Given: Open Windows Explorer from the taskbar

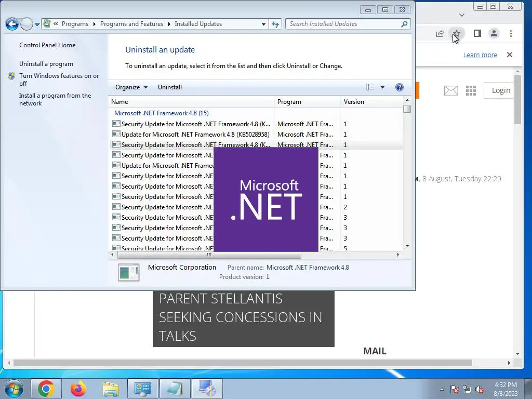Looking at the screenshot, I should point(111,389).
